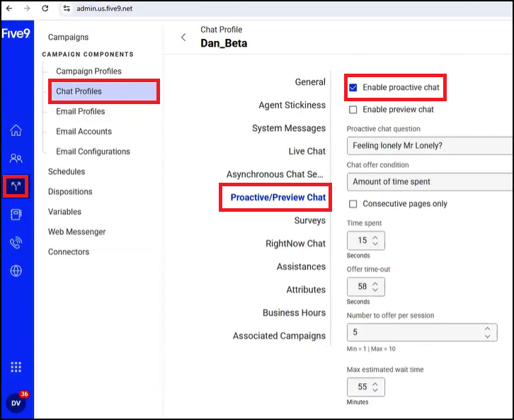Decrease Time spent seconds value
This screenshot has height=420, width=514.
point(375,244)
